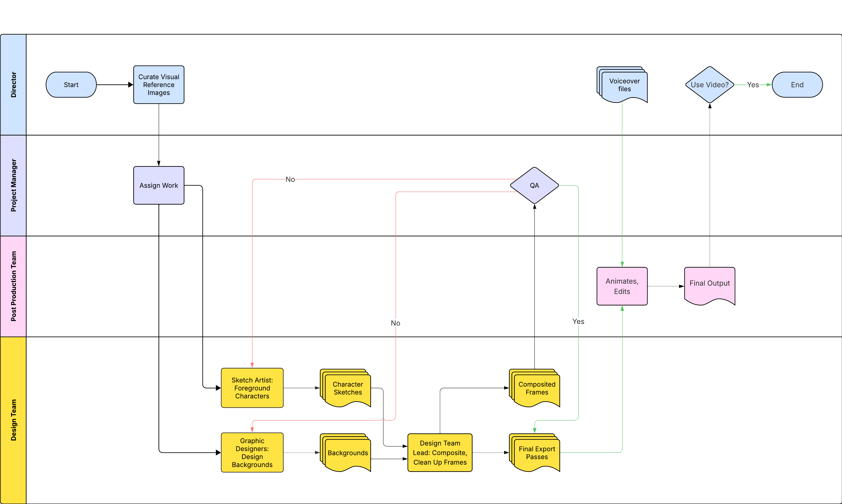This screenshot has height=504, width=842.
Task: Click Sketch Artist: Foreground Characters box
Action: click(x=252, y=388)
